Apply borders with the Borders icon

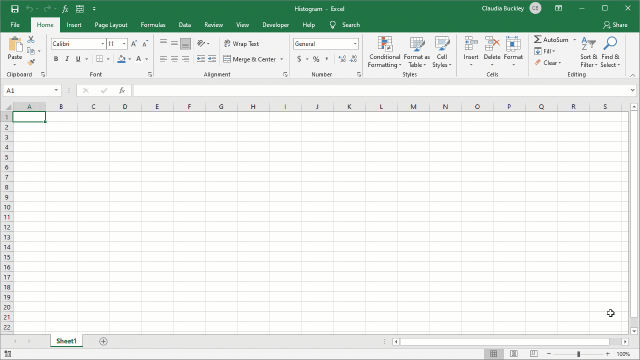click(x=100, y=59)
